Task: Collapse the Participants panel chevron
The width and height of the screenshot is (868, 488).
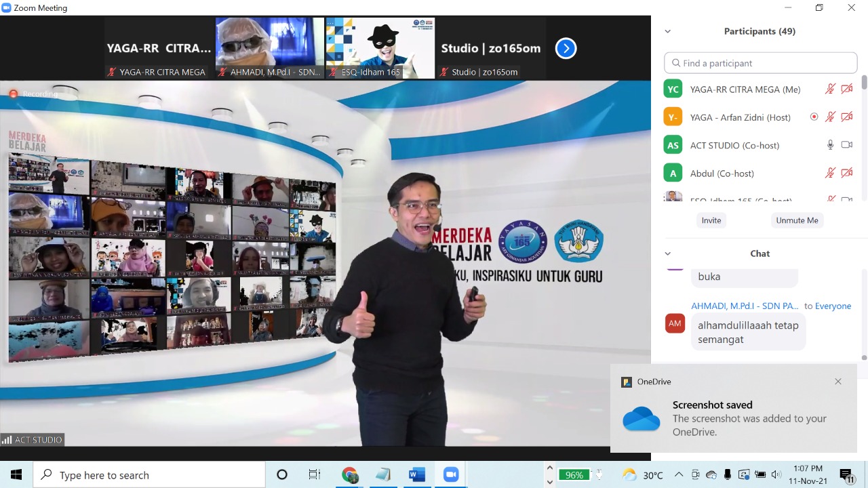Action: coord(668,31)
